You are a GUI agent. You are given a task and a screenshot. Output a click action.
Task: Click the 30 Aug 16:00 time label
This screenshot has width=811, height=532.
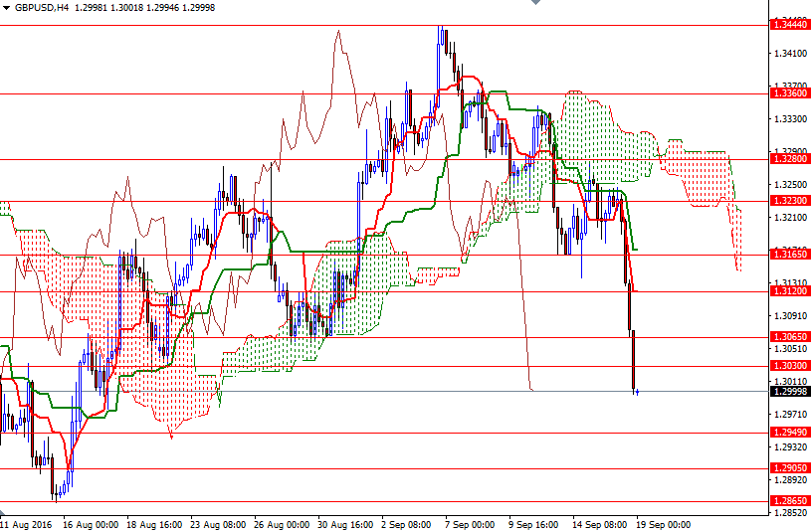345,525
